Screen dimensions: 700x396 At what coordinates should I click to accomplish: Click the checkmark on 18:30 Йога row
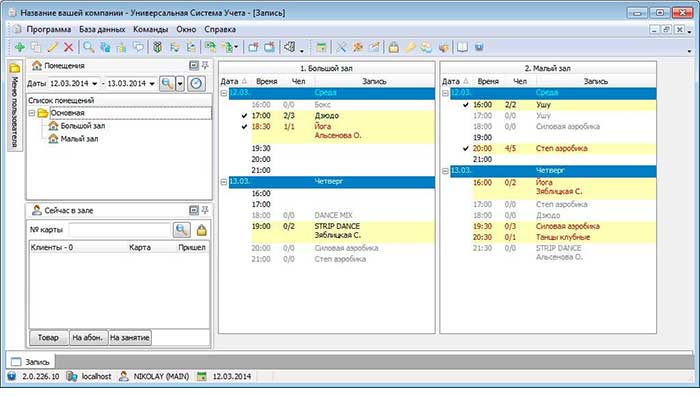pos(244,126)
